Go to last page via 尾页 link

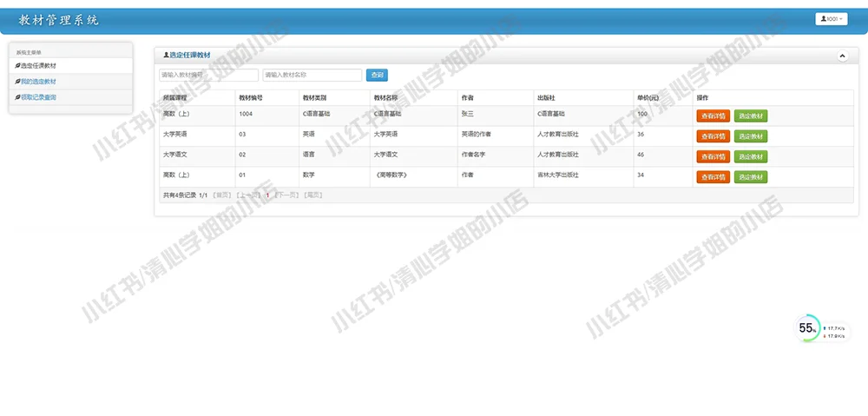coord(313,195)
